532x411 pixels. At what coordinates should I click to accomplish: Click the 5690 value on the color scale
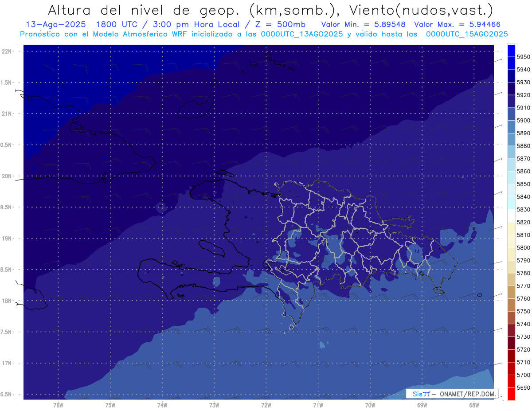[x=524, y=388]
